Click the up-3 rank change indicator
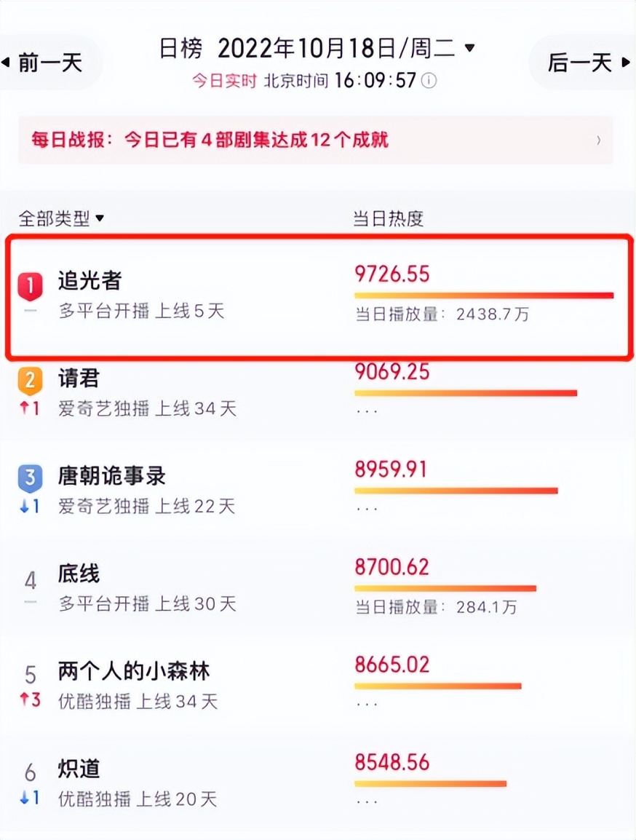 point(30,700)
